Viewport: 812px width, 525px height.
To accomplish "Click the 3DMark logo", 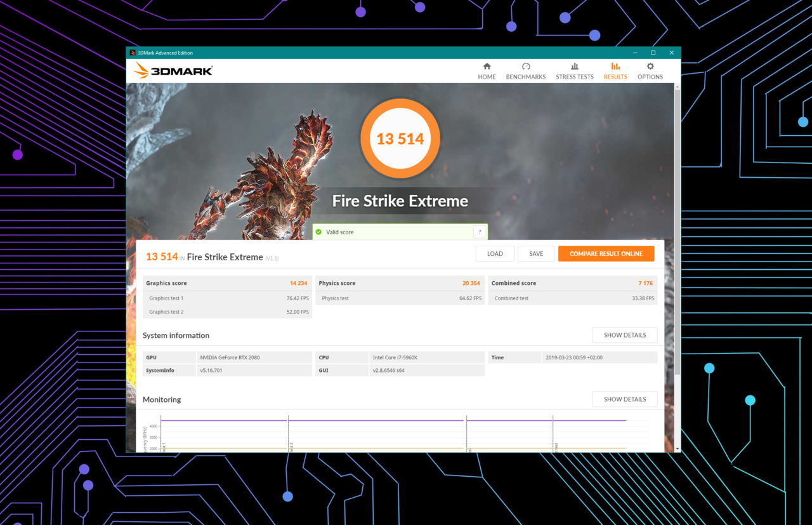I will pos(173,70).
